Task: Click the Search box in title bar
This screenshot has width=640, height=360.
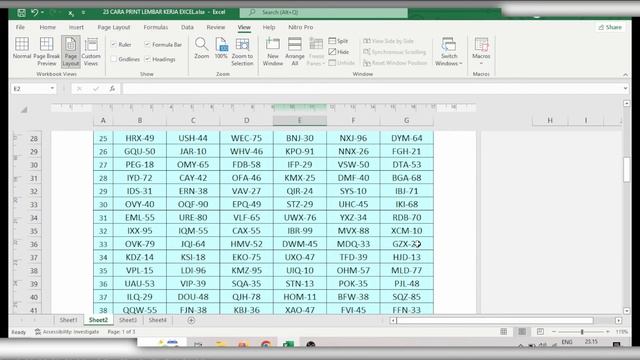Action: point(324,13)
